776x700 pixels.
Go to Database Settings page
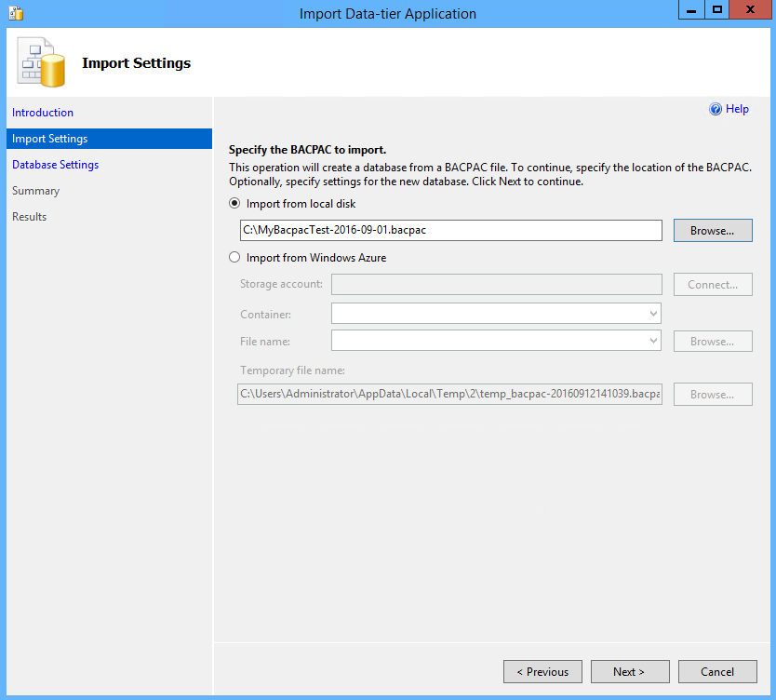pyautogui.click(x=55, y=165)
